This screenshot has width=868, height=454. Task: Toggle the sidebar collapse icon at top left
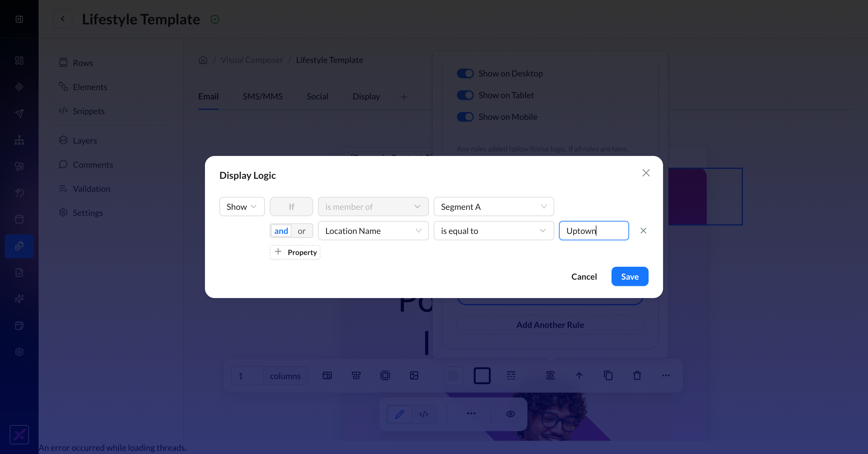pyautogui.click(x=19, y=19)
